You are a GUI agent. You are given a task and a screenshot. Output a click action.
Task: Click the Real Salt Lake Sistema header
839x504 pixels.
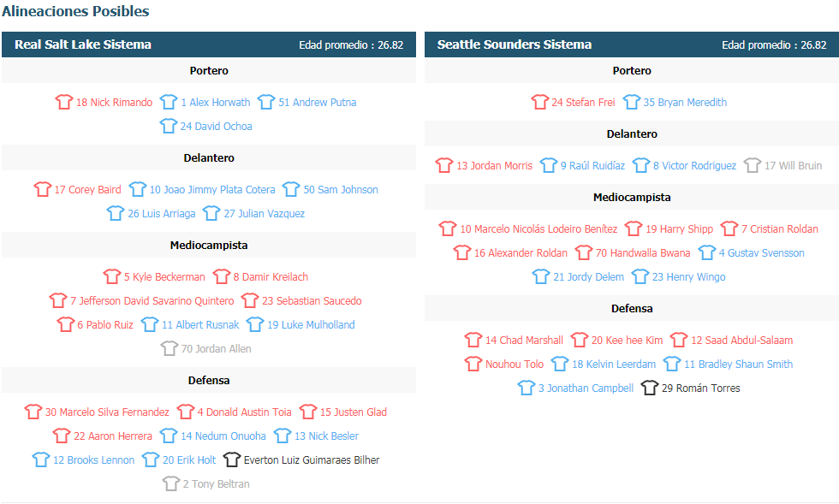(83, 44)
